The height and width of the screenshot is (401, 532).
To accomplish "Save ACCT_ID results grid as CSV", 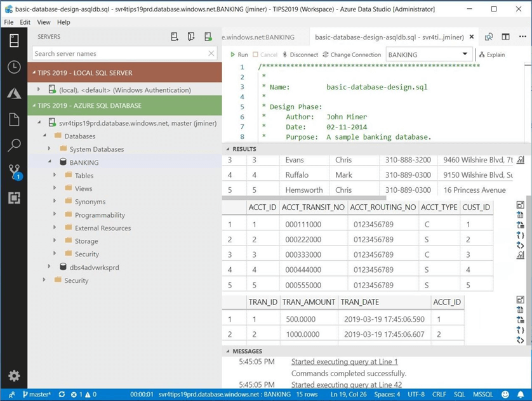I will 520,214.
